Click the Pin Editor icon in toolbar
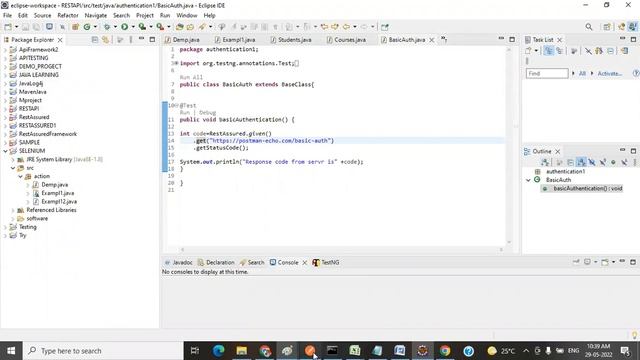640x360 pixels. coord(385,27)
